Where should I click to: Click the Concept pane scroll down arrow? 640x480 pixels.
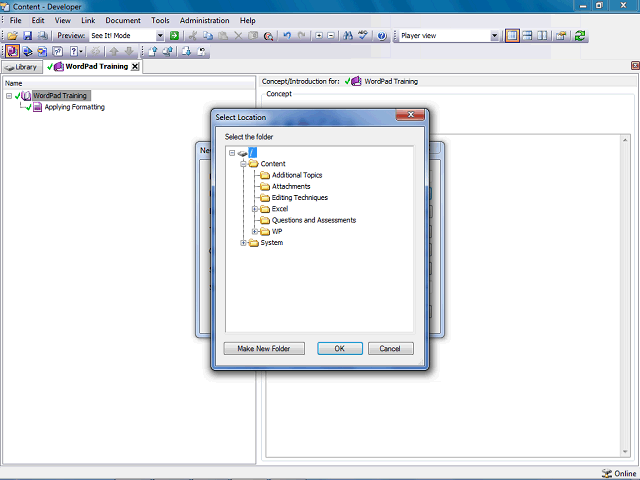pyautogui.click(x=625, y=451)
